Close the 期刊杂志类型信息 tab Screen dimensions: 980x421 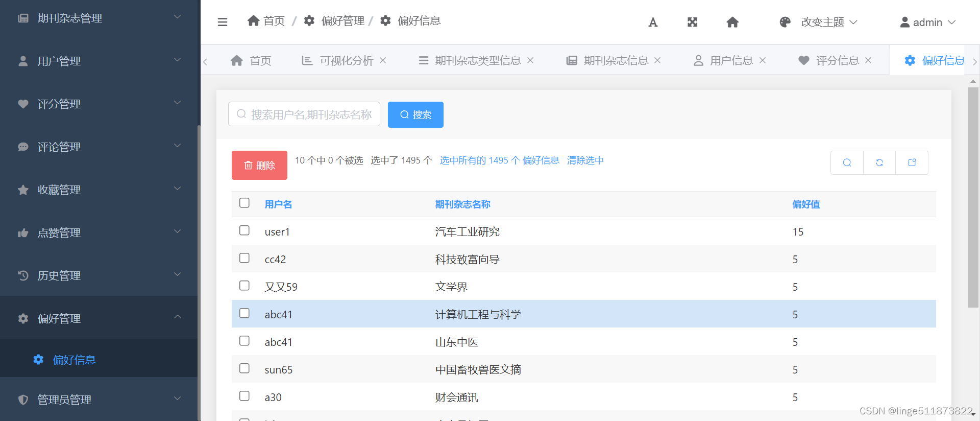click(530, 60)
